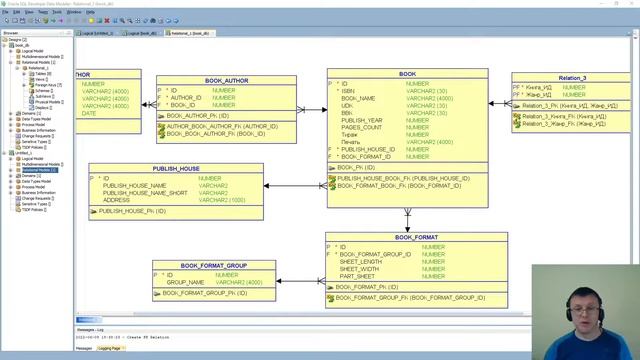Image resolution: width=640 pixels, height=360 pixels.
Task: Click foreign key icon beside PUBLISH_HOUSE_BOOK_FK
Action: click(332, 179)
